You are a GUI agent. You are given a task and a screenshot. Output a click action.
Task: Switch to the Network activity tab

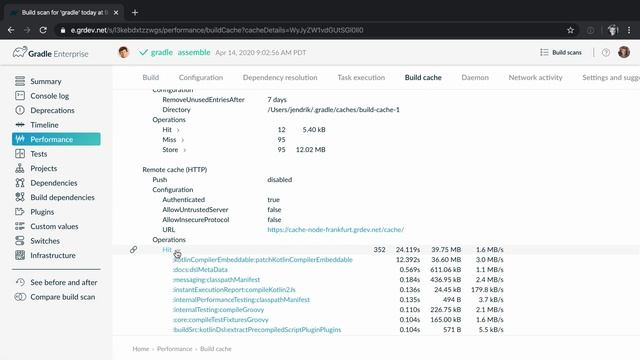point(536,77)
